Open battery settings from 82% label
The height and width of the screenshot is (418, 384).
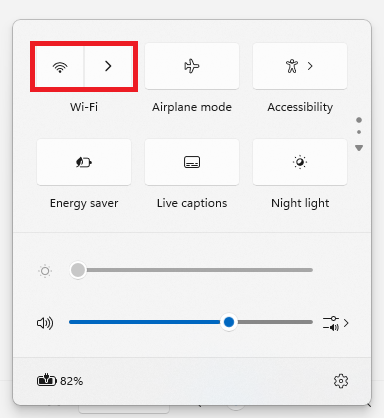pos(71,381)
